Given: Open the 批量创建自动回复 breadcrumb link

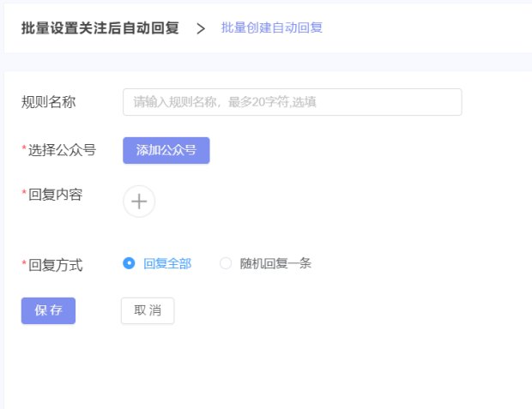Looking at the screenshot, I should click(x=272, y=27).
